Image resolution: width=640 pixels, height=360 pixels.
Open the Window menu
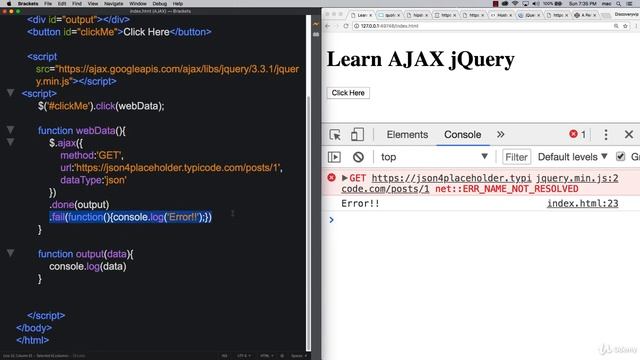tap(138, 3)
